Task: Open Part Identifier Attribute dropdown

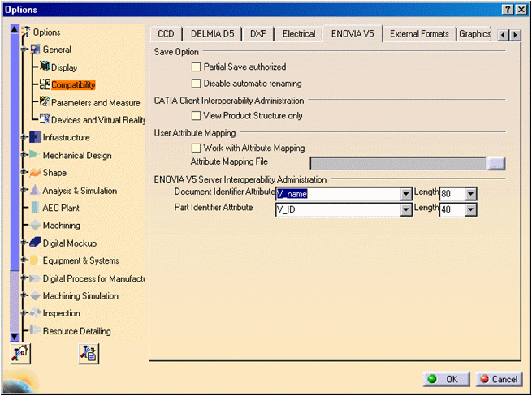Action: tap(406, 210)
